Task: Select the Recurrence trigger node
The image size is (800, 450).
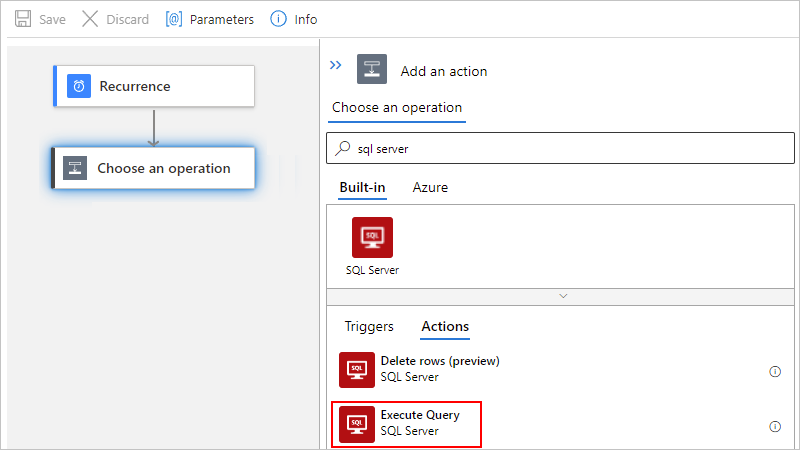Action: [x=154, y=87]
